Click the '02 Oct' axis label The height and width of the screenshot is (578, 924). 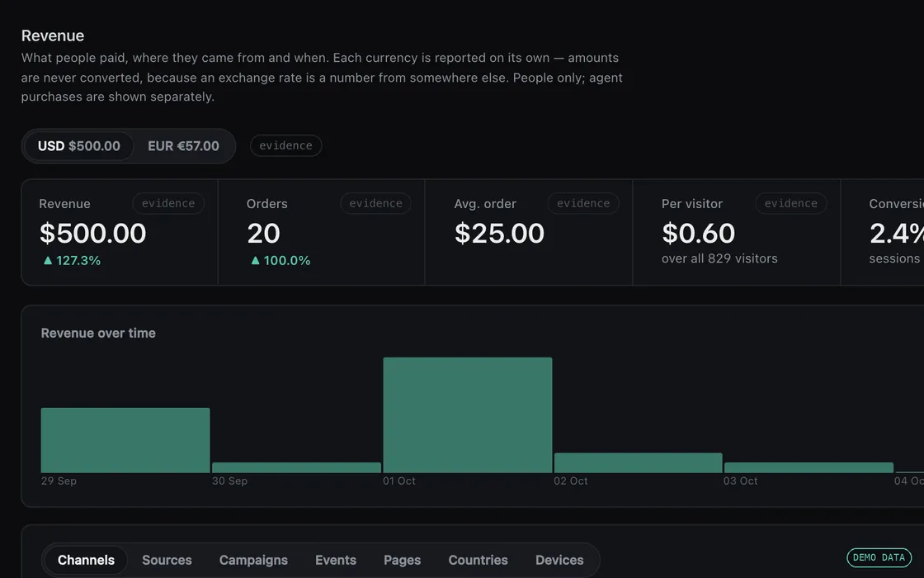tap(570, 481)
